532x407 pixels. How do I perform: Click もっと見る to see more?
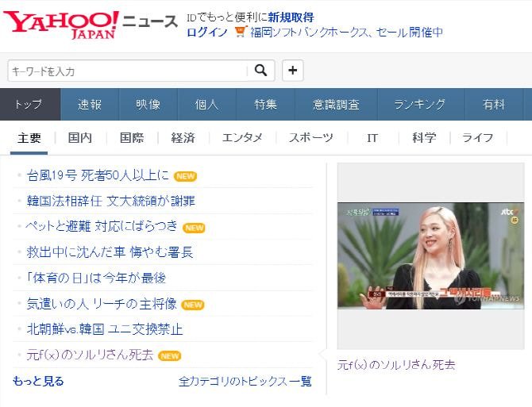38,381
